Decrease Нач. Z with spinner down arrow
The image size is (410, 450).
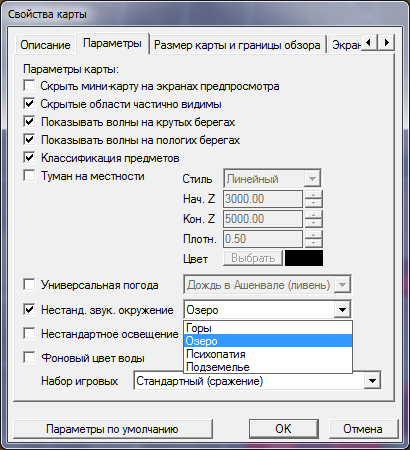click(x=313, y=203)
